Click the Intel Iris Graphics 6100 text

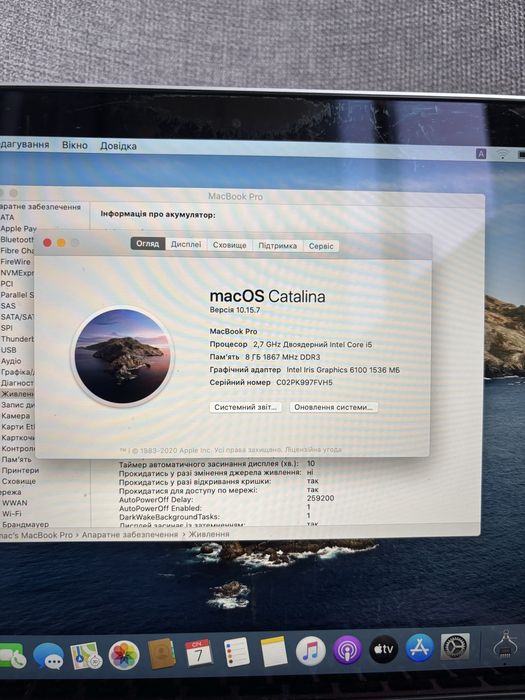tap(343, 370)
